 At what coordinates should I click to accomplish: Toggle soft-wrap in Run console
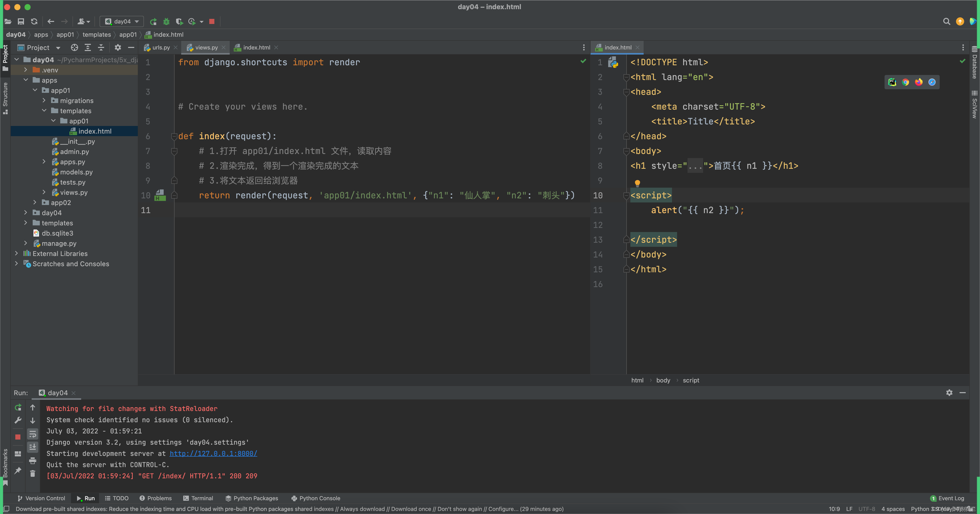click(33, 434)
